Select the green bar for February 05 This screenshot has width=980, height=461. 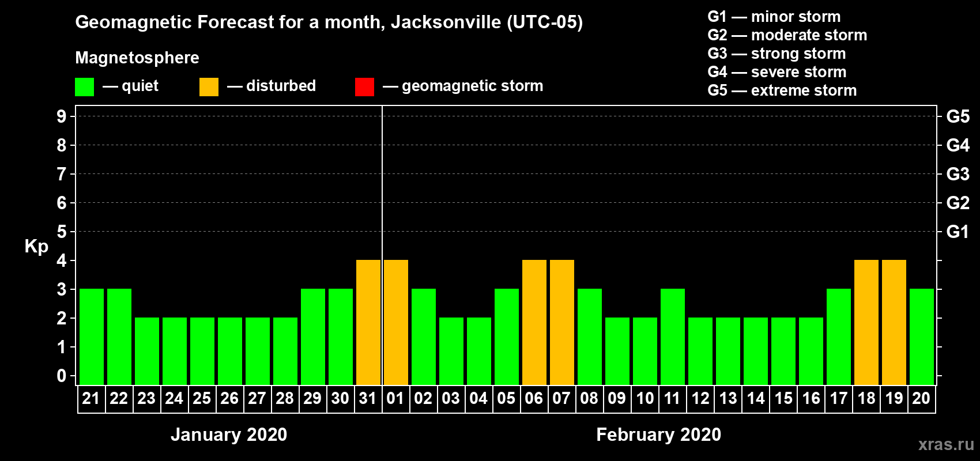tap(507, 337)
